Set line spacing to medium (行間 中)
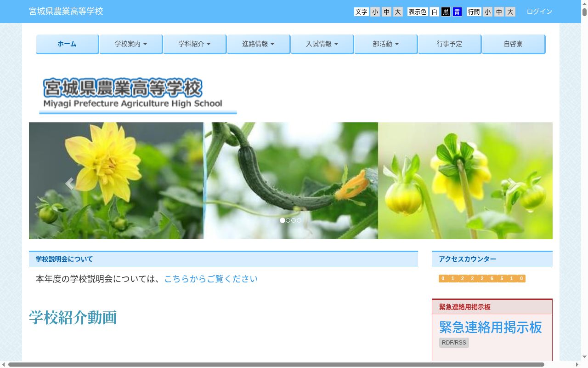Image resolution: width=588 pixels, height=368 pixels. tap(499, 12)
